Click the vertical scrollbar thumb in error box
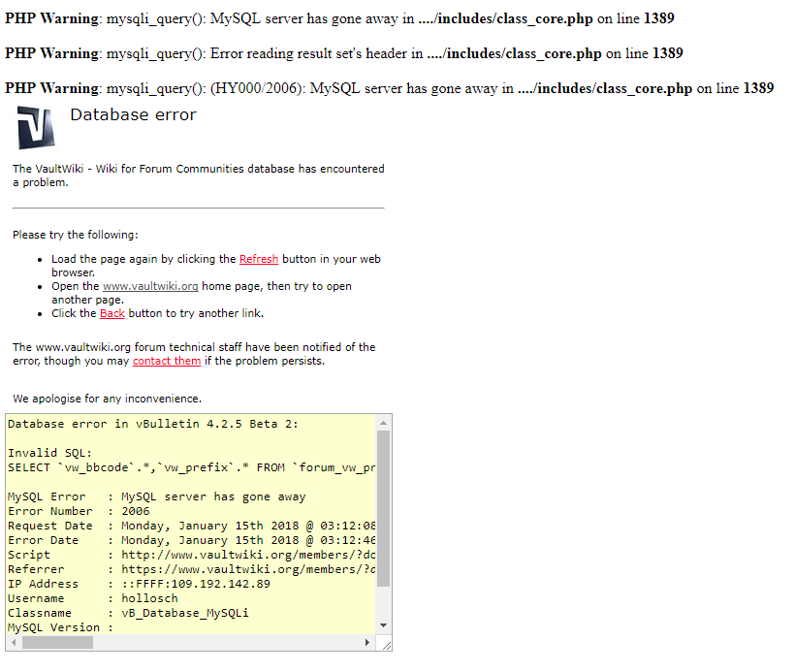796x672 pixels. (x=383, y=509)
